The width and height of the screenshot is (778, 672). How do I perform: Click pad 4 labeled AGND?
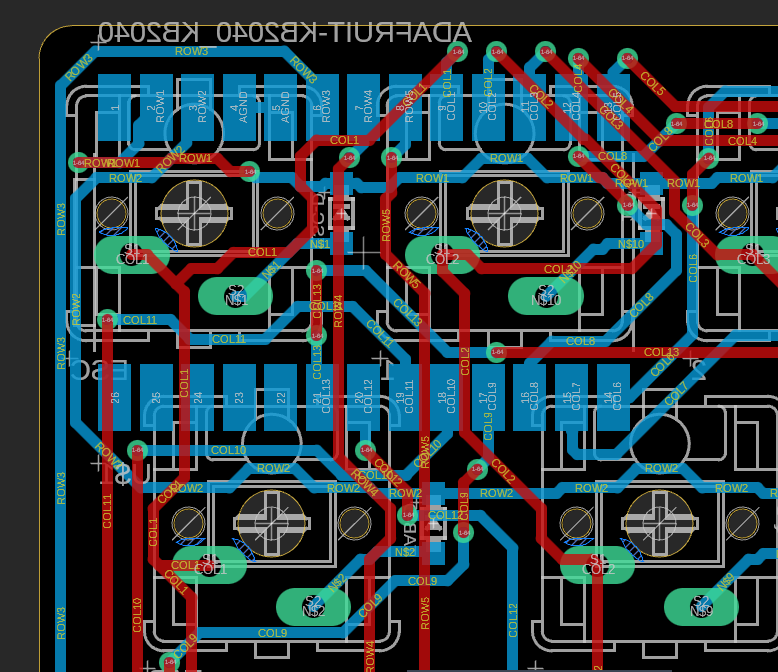(x=239, y=107)
